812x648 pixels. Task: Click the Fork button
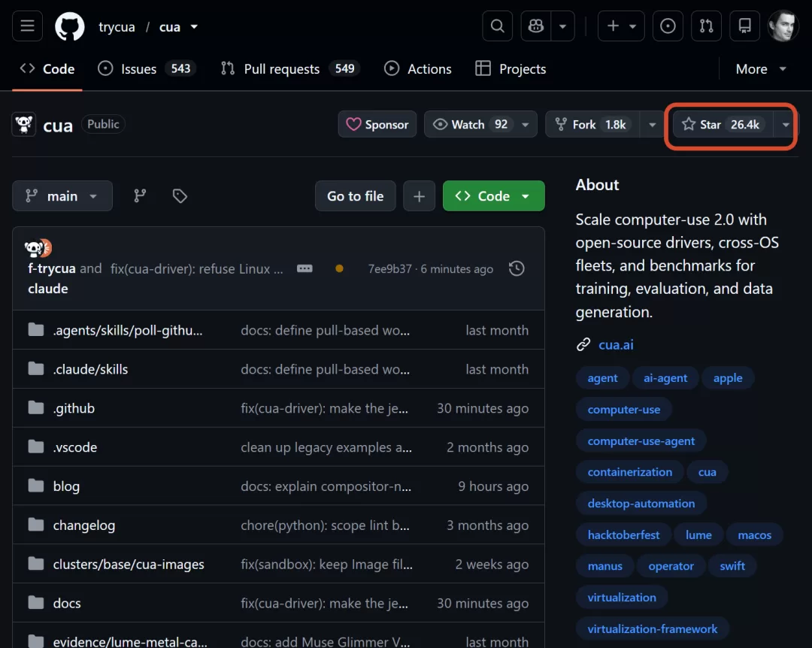pos(592,124)
